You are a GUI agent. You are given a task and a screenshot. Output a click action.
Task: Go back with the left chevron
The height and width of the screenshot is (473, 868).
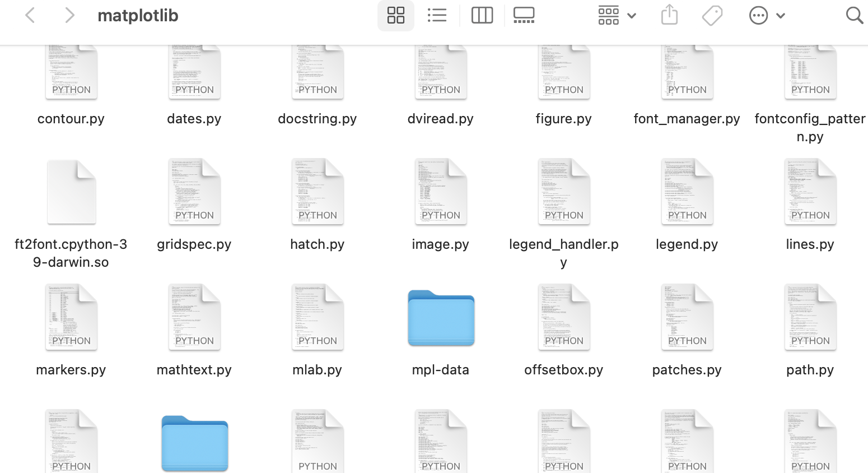coord(30,15)
